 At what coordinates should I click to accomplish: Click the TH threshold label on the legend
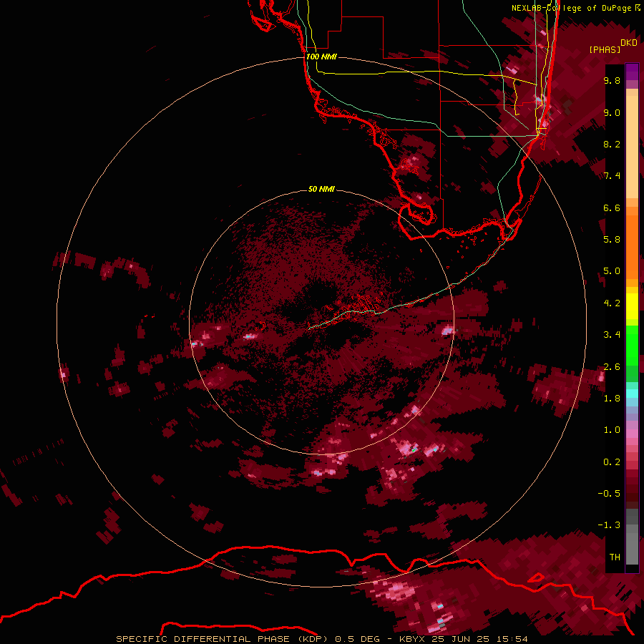615,557
